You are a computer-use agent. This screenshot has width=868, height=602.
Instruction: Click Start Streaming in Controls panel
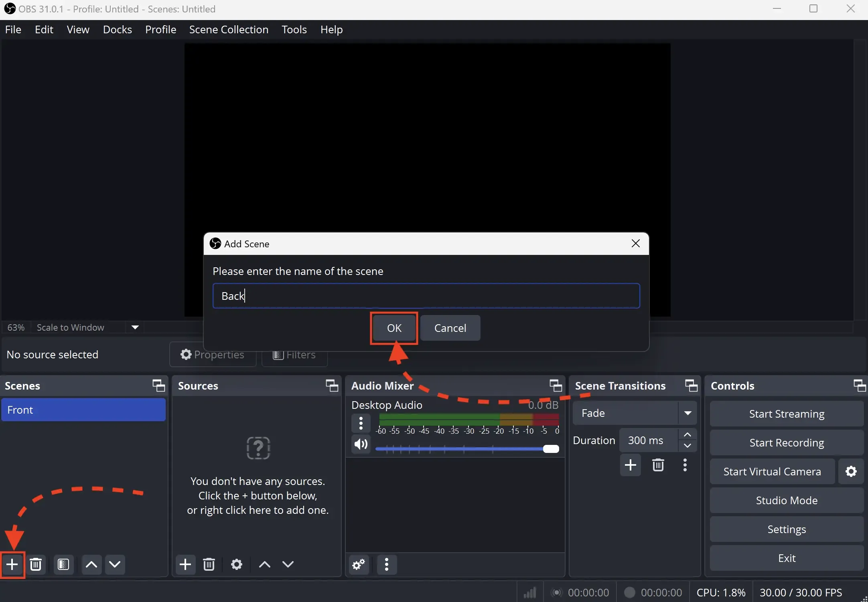(x=786, y=414)
